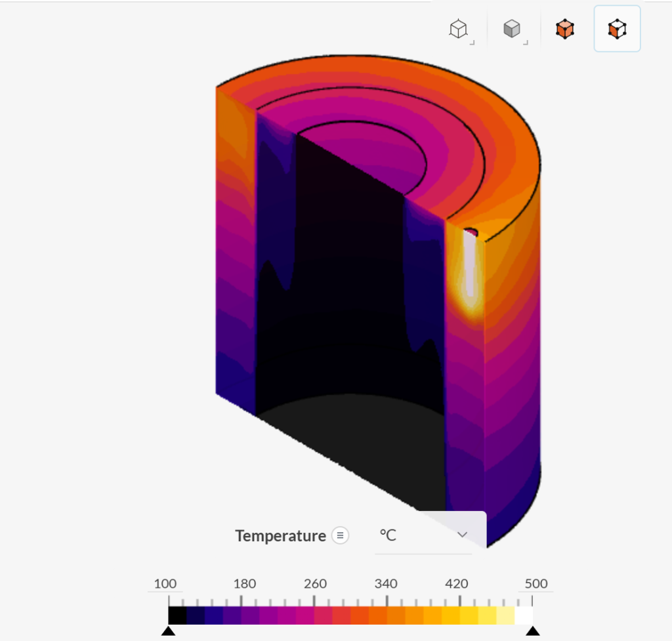Image resolution: width=672 pixels, height=641 pixels.
Task: Open the wireframe cube view options
Action: point(459,30)
